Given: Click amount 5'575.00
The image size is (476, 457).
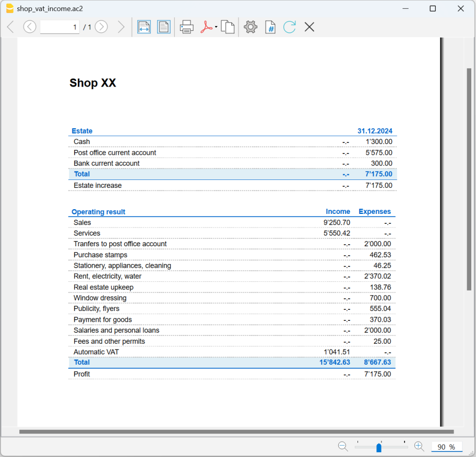Looking at the screenshot, I should [379, 153].
